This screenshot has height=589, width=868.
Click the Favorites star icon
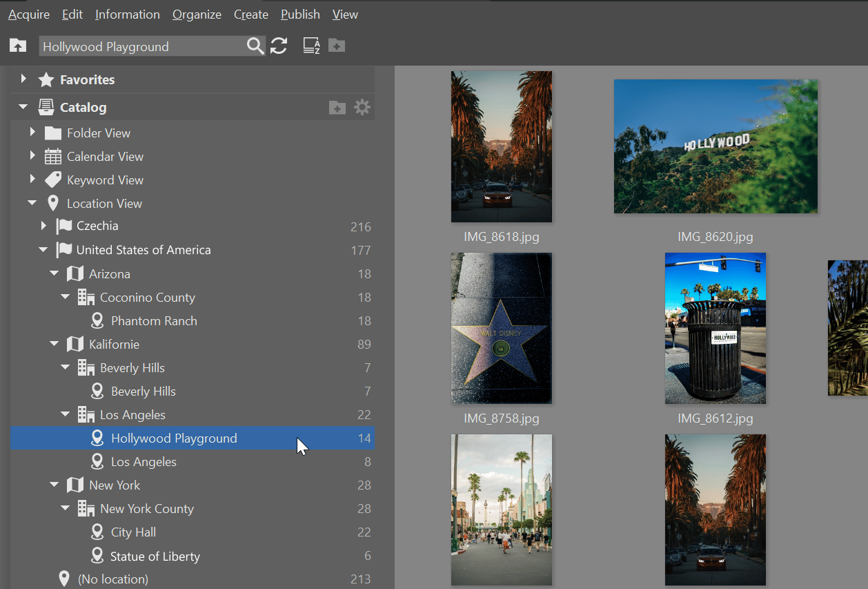pos(46,79)
